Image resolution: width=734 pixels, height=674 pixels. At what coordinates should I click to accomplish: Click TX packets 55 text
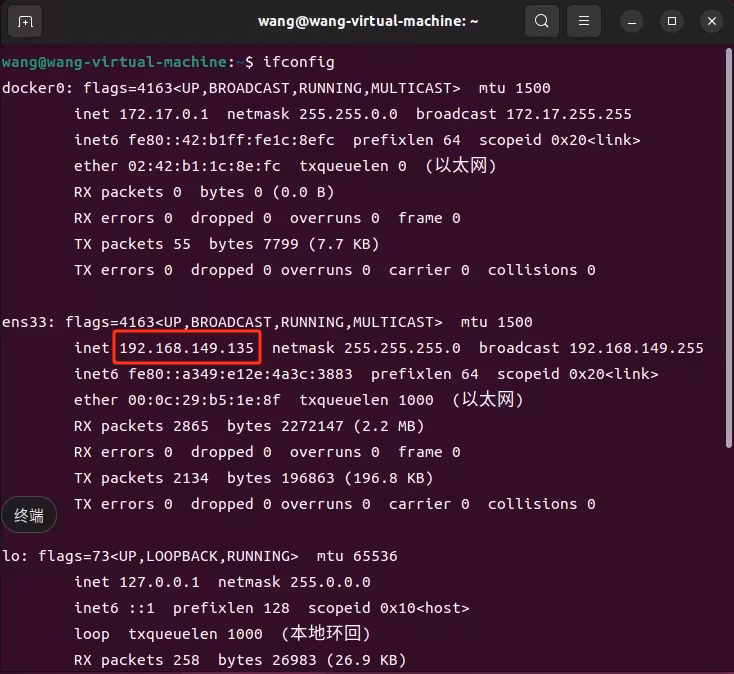[132, 244]
